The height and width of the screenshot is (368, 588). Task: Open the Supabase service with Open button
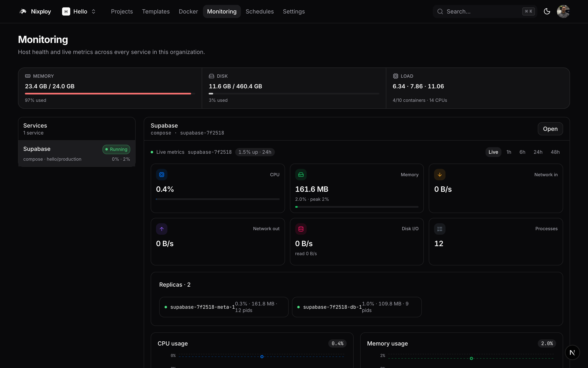550,129
